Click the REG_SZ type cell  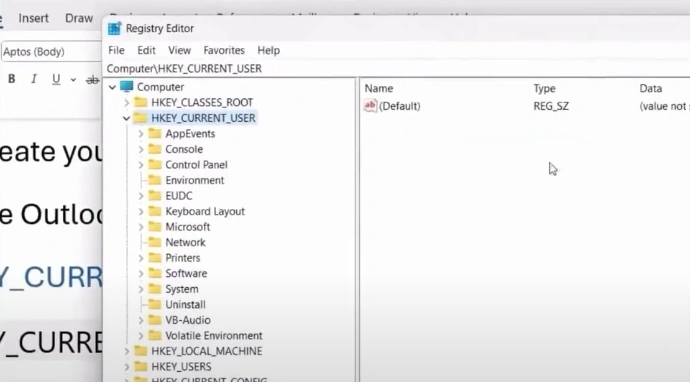click(x=551, y=106)
